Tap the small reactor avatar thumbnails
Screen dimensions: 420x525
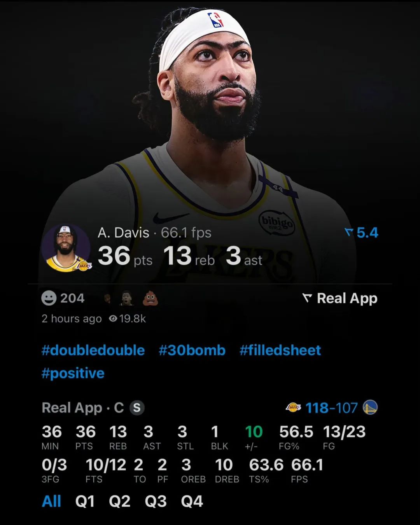[117, 299]
